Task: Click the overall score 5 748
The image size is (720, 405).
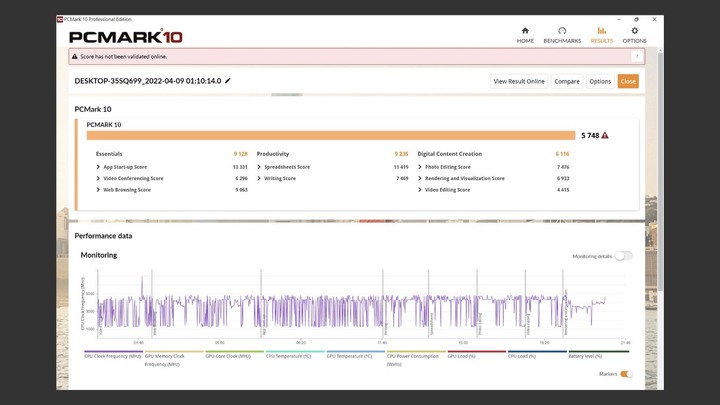Action: click(590, 135)
